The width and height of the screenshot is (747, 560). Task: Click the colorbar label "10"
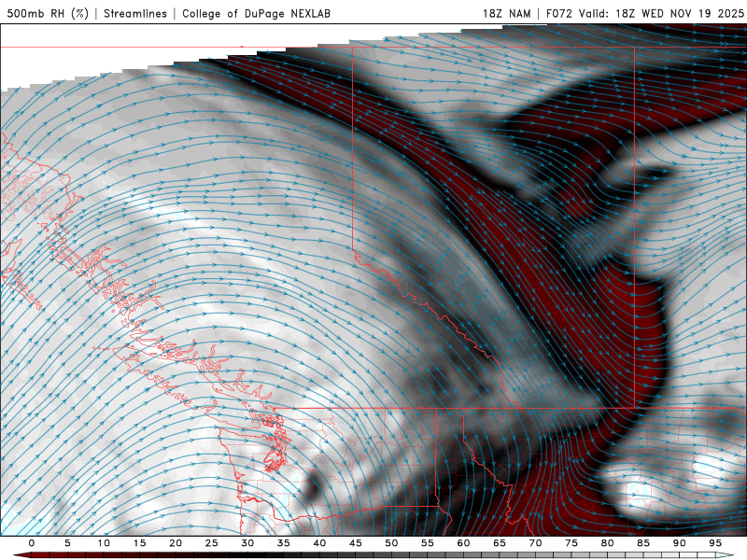point(104,543)
